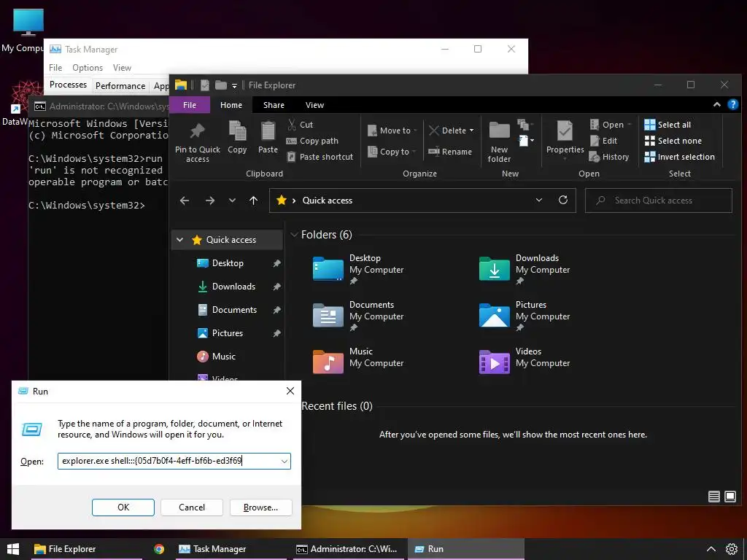Open Windows Start menu

(13, 549)
